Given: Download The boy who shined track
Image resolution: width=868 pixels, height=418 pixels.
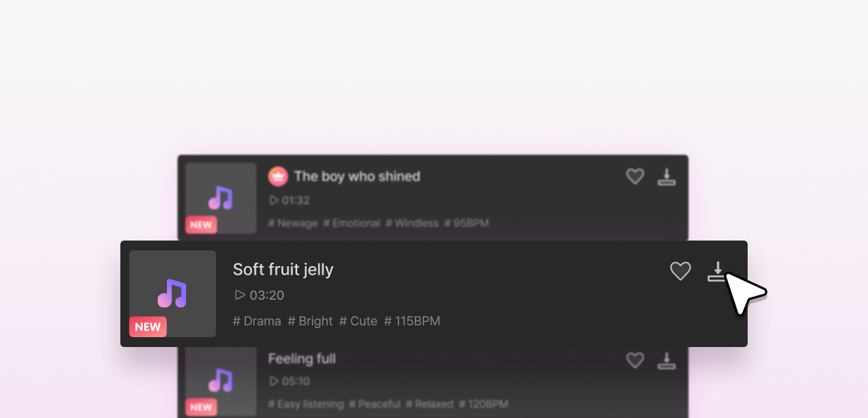Looking at the screenshot, I should tap(667, 176).
